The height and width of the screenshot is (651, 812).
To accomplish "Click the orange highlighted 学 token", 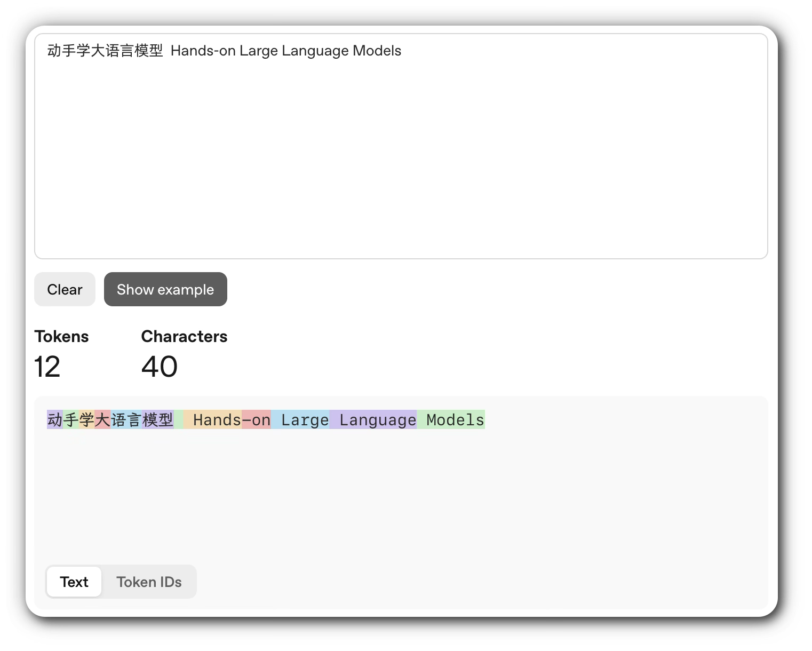I will [86, 420].
